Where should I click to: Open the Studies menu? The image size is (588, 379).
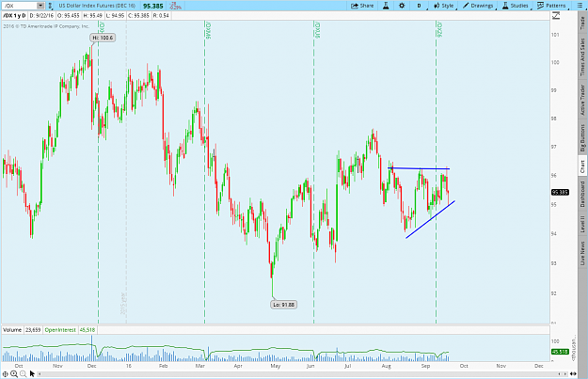point(516,6)
